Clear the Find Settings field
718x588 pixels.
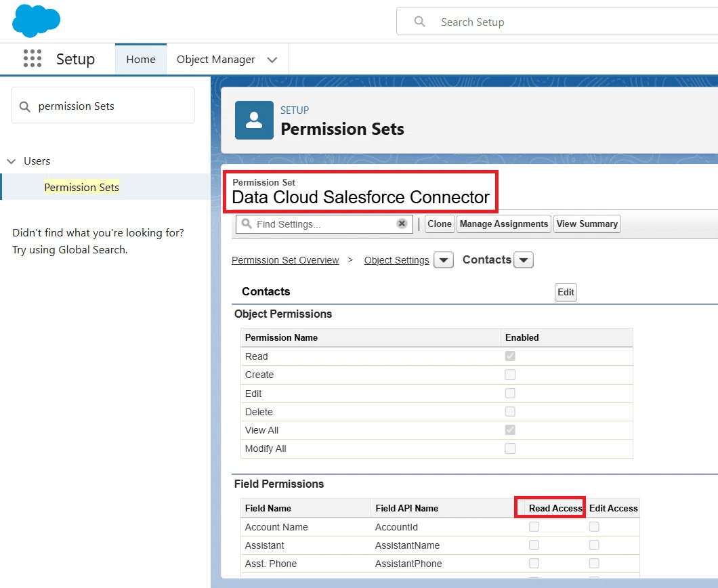[x=402, y=224]
